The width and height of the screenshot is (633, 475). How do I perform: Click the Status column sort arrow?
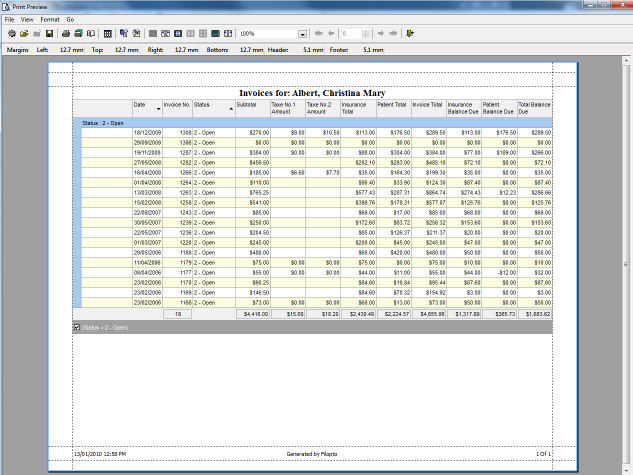coord(231,109)
